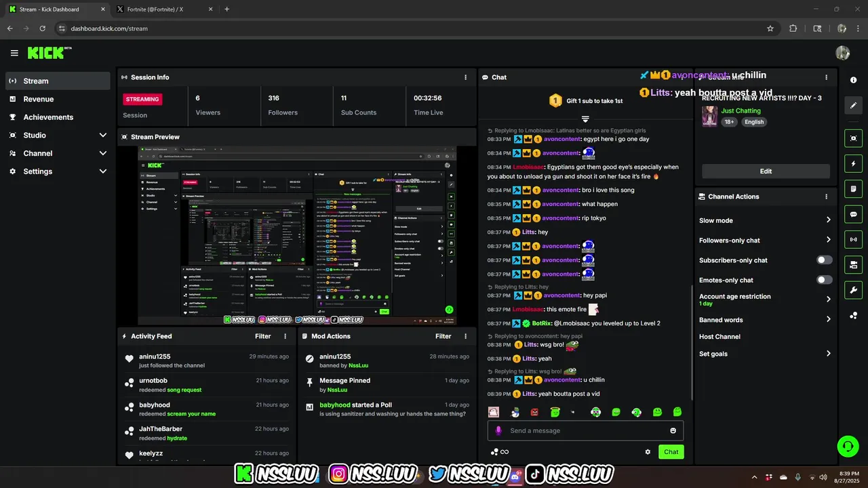868x488 pixels.
Task: Click the capture frame icon in right sidebar
Action: pyautogui.click(x=853, y=138)
